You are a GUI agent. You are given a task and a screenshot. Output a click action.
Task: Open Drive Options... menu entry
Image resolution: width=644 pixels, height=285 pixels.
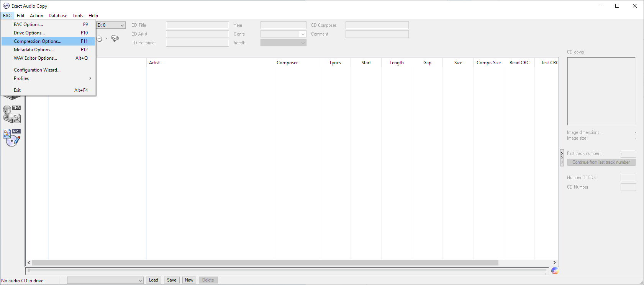(48, 33)
